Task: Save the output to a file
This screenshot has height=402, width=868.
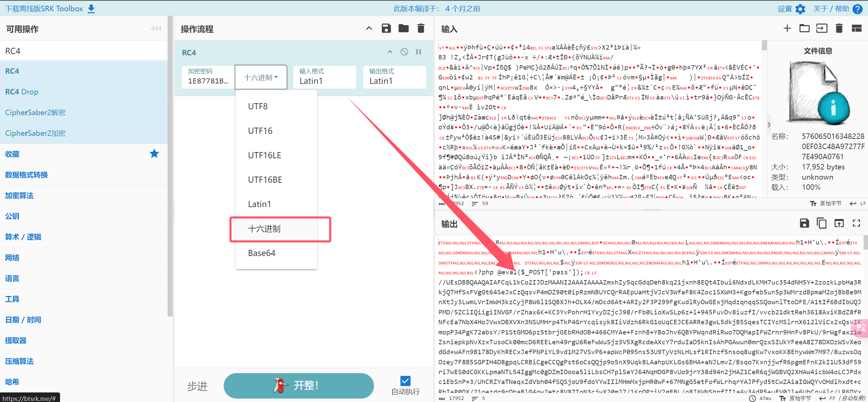Action: coord(804,223)
